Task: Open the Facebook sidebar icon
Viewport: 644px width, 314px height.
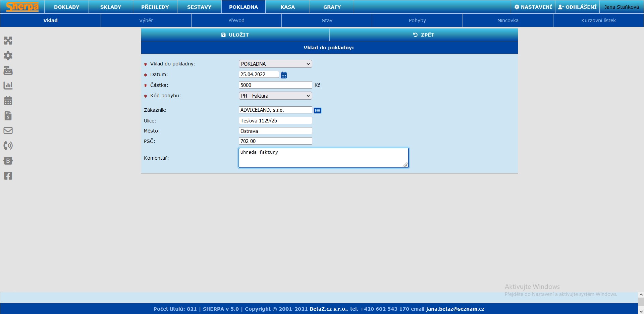Action: point(8,176)
